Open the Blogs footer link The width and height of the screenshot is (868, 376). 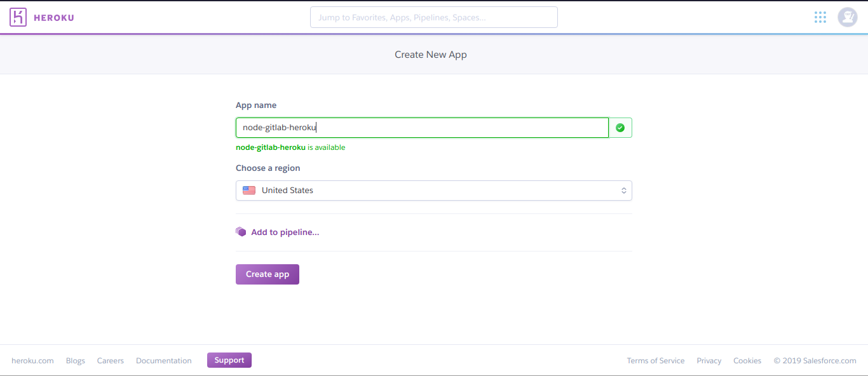[x=76, y=361]
